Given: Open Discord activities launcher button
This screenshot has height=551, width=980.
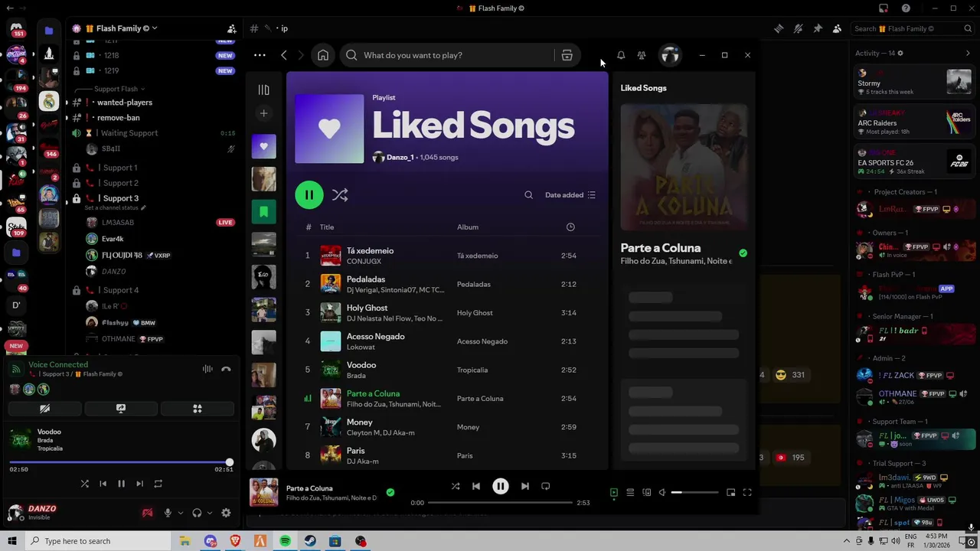Looking at the screenshot, I should pos(197,409).
